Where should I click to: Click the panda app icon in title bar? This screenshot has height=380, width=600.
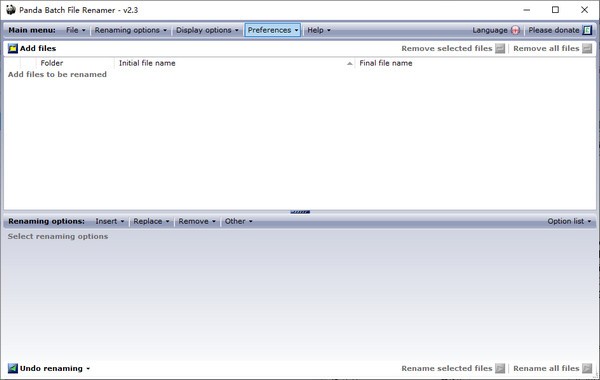[11, 10]
